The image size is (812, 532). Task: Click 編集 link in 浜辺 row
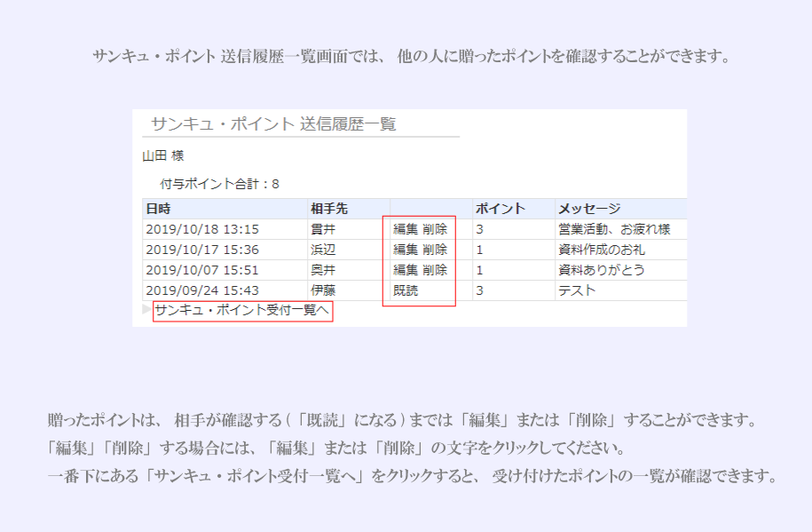[x=406, y=250]
